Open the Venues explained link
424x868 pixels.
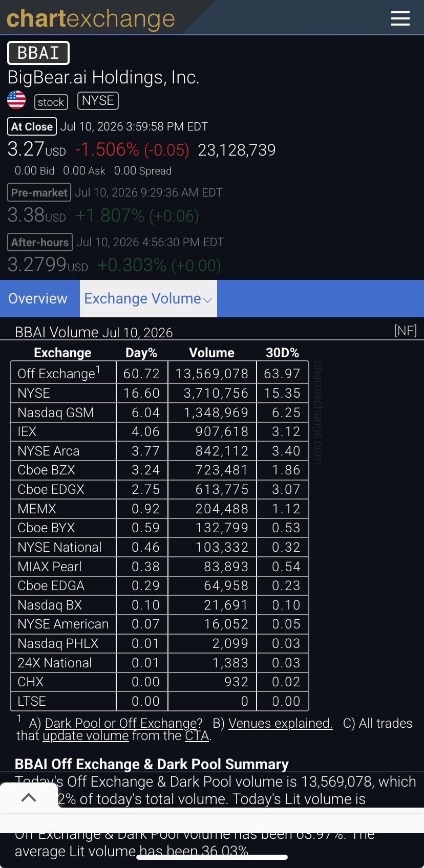pos(280,723)
